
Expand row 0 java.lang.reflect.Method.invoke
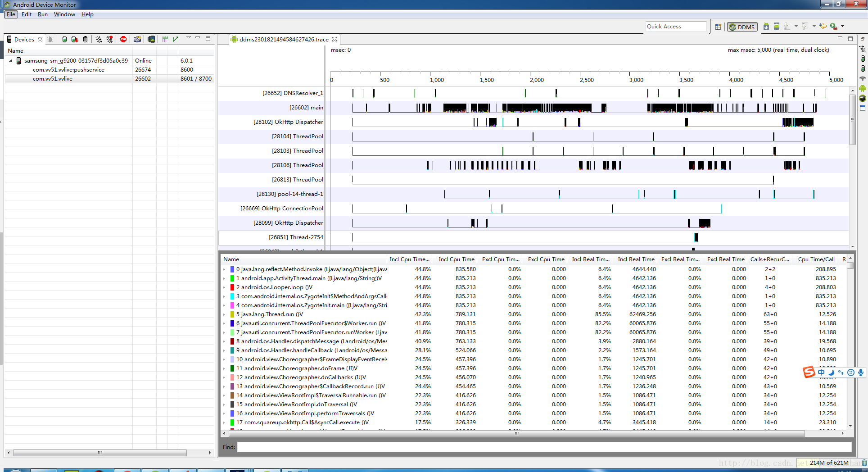point(224,269)
